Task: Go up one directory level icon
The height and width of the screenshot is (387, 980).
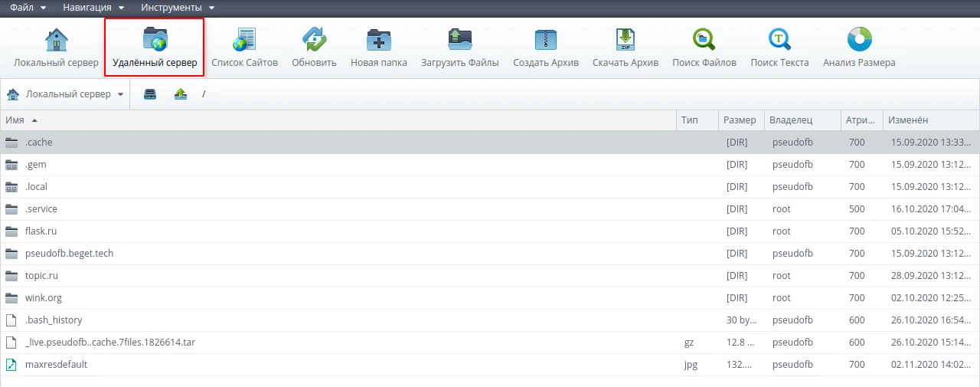Action: pyautogui.click(x=181, y=94)
